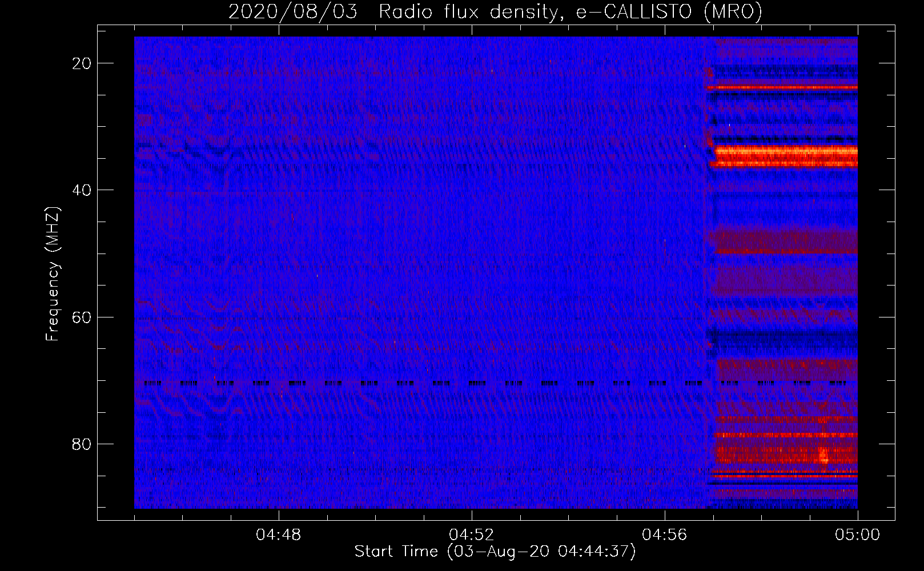Click the 80 MHz frequency tick label

82,444
